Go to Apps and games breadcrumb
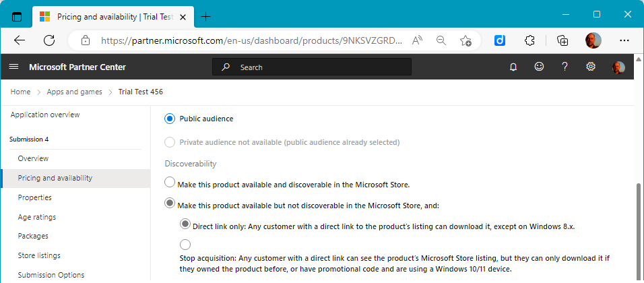Viewport: 644px width, 283px height. 74,92
